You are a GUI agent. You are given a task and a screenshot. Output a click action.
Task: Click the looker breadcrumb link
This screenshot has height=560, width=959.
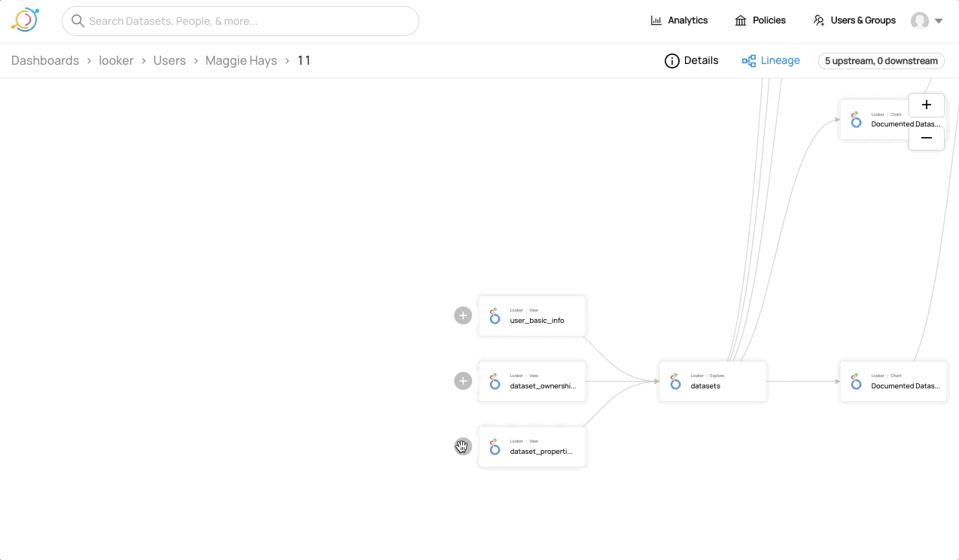116,61
